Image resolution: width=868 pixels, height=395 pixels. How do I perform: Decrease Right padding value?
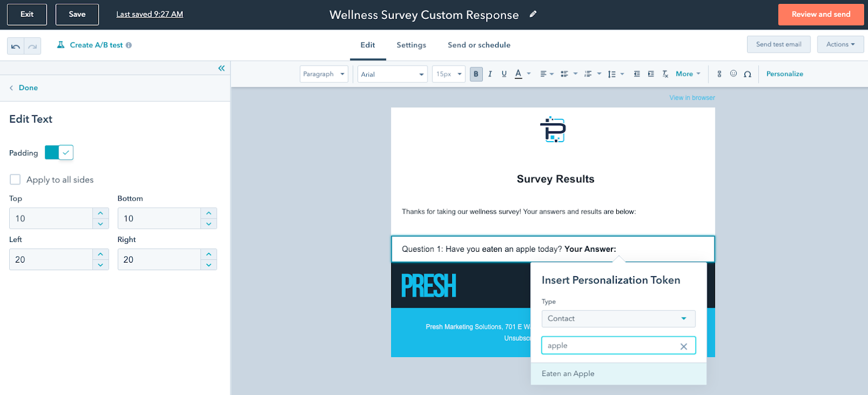(209, 265)
